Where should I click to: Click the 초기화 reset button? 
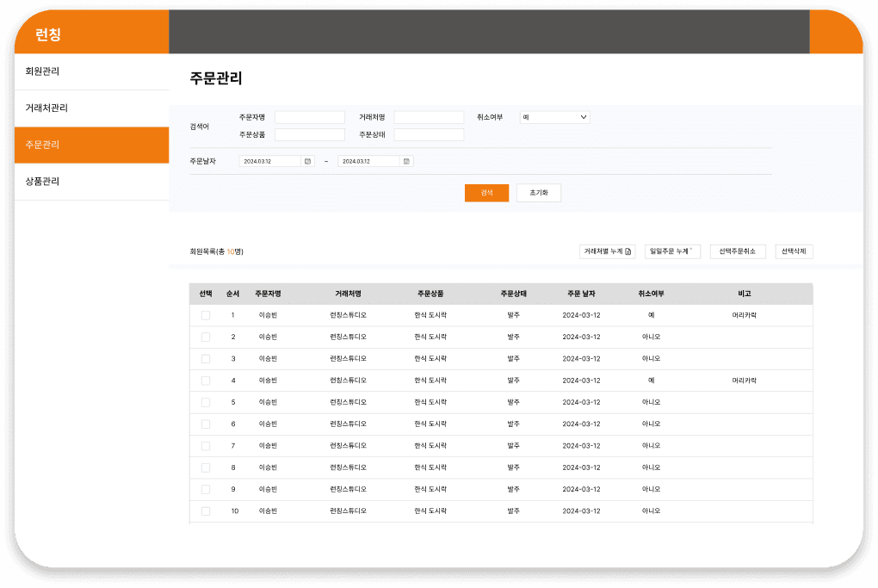pos(539,193)
